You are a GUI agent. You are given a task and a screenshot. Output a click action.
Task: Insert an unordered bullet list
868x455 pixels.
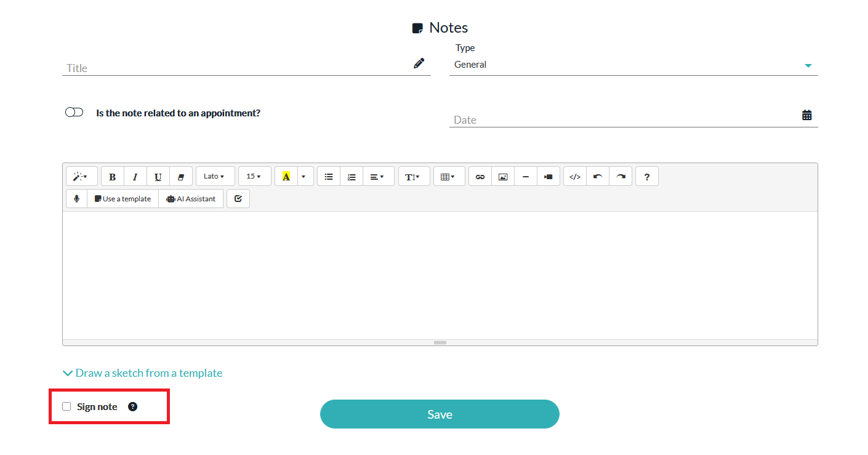[x=329, y=177]
